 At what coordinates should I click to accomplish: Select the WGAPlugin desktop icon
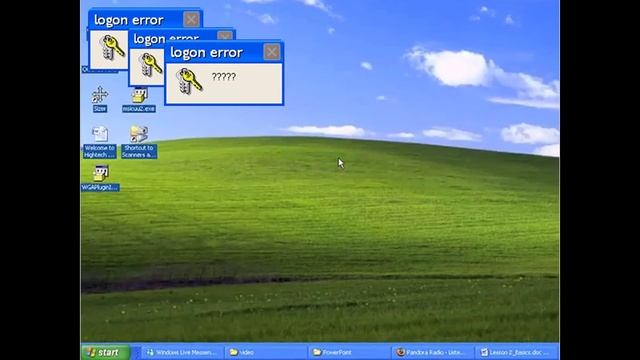coord(100,178)
